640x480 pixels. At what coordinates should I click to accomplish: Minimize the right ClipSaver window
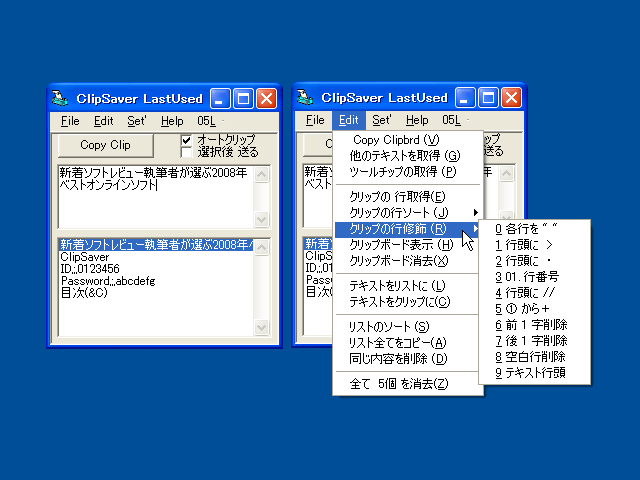[465, 98]
